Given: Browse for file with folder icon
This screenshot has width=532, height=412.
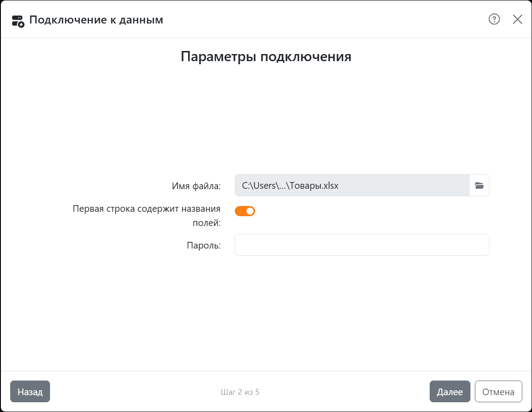Looking at the screenshot, I should pos(479,185).
